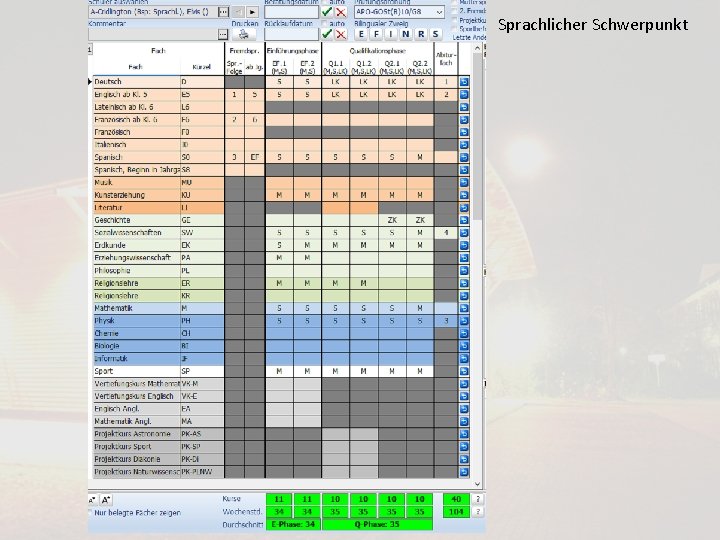This screenshot has width=720, height=540.
Task: Click the Drucken printer icon
Action: [x=244, y=34]
